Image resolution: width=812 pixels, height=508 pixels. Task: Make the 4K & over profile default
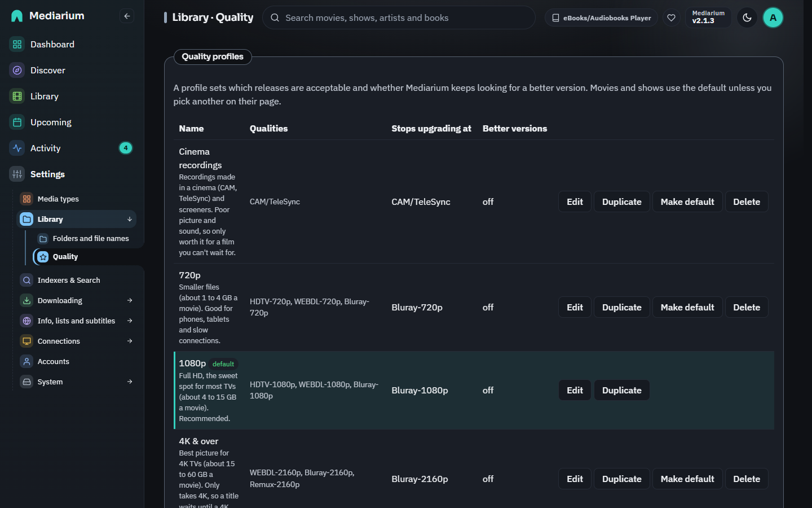(687, 479)
